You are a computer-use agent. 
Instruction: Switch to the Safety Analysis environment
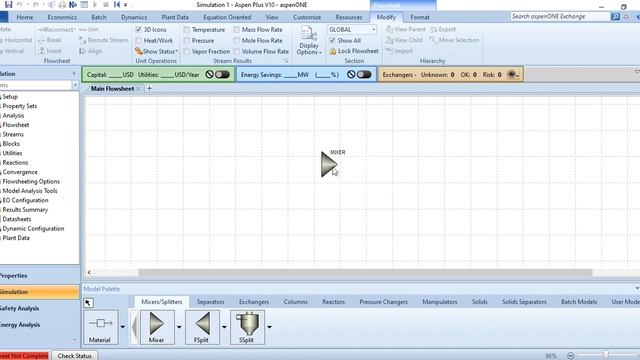point(40,309)
